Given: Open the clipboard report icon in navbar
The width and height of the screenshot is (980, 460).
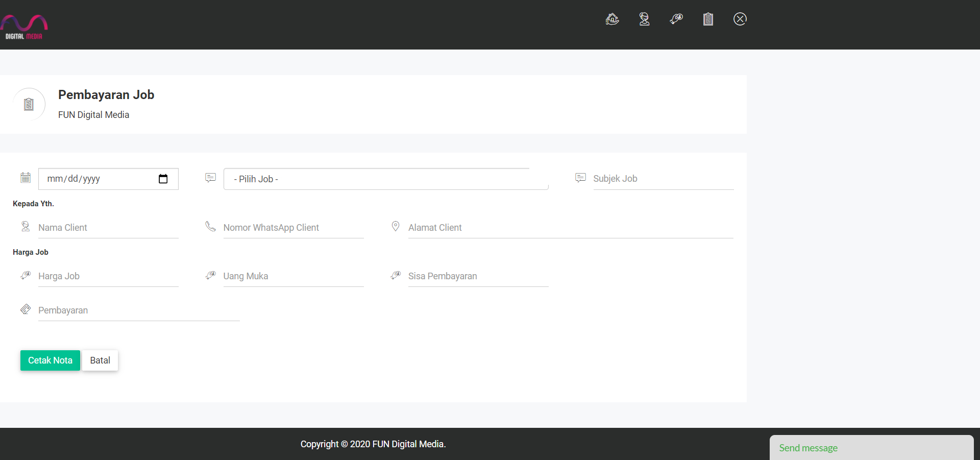Looking at the screenshot, I should [x=708, y=19].
